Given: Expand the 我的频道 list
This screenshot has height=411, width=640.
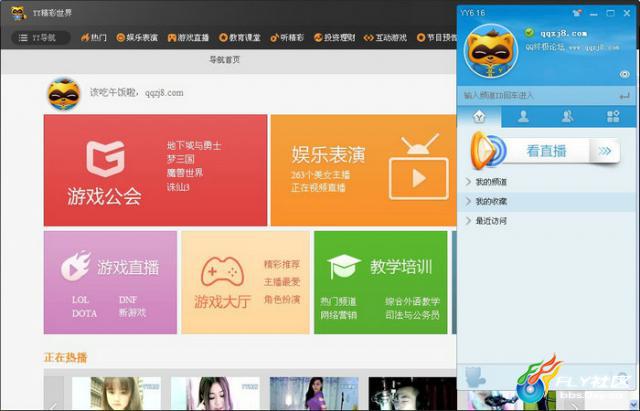Looking at the screenshot, I should (x=547, y=182).
